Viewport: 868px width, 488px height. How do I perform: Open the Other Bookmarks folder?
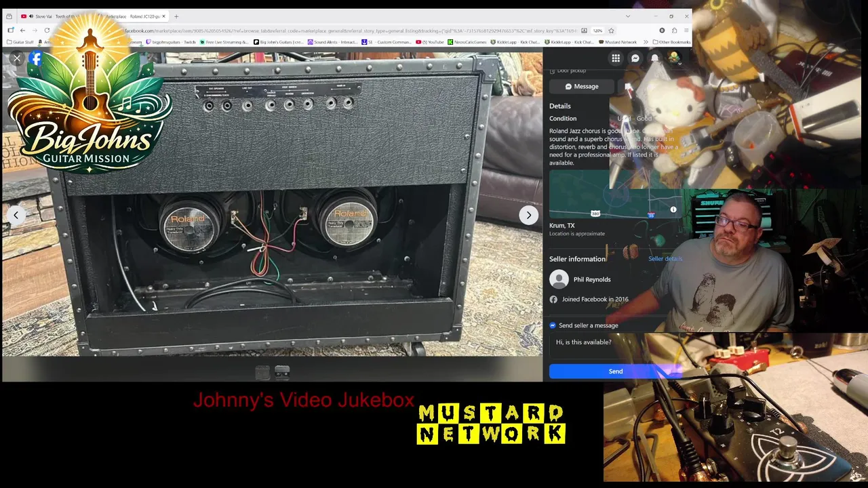(671, 42)
